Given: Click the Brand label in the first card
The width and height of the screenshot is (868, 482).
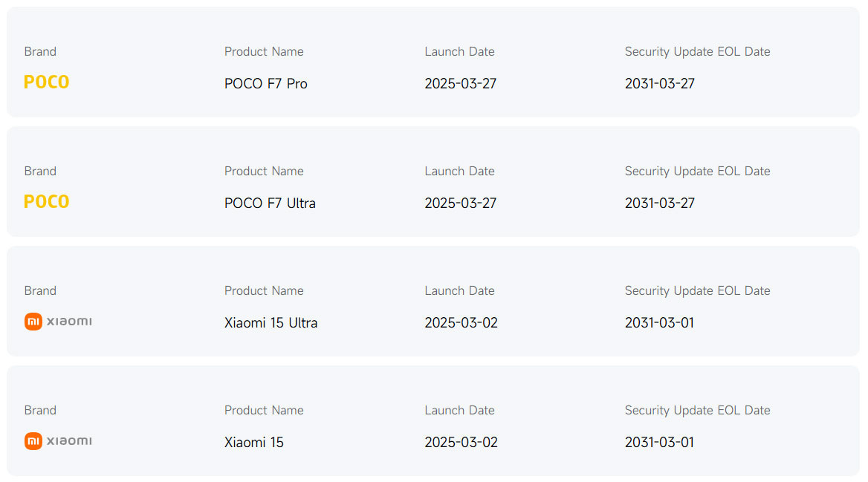Looking at the screenshot, I should click(40, 51).
